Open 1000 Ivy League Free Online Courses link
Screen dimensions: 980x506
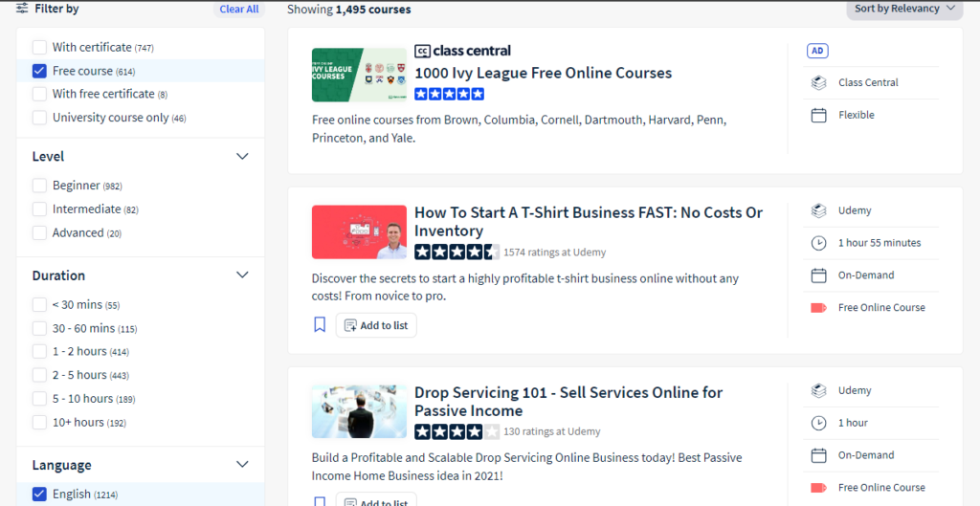pos(544,73)
